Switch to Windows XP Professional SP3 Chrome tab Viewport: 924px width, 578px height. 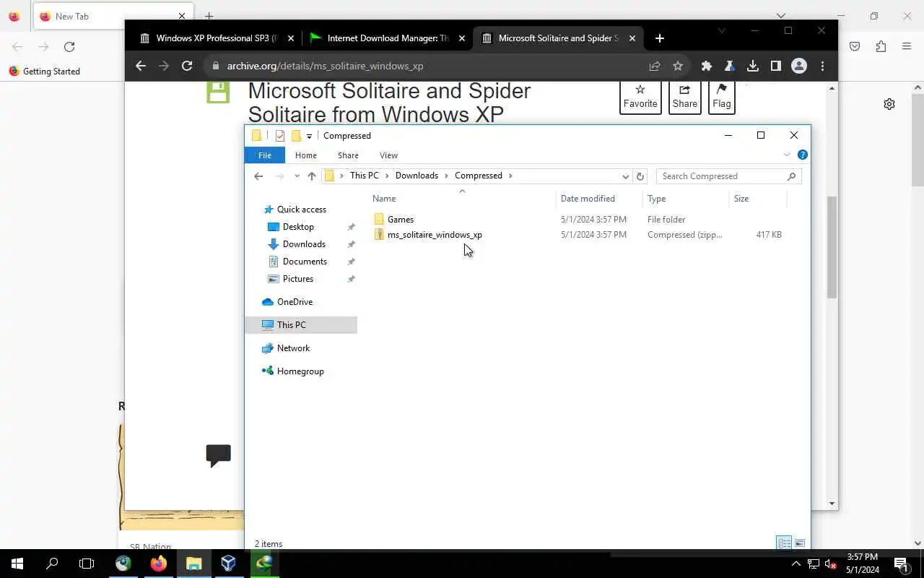217,38
